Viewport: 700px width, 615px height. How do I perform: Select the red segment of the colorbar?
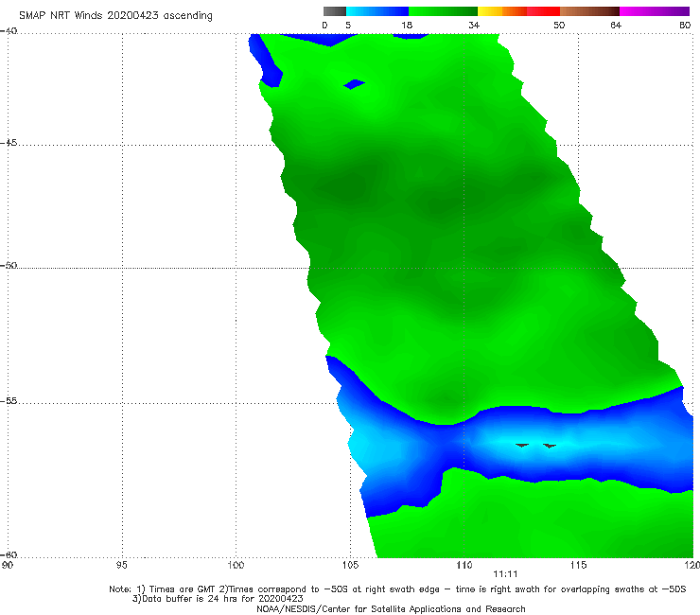click(x=543, y=11)
